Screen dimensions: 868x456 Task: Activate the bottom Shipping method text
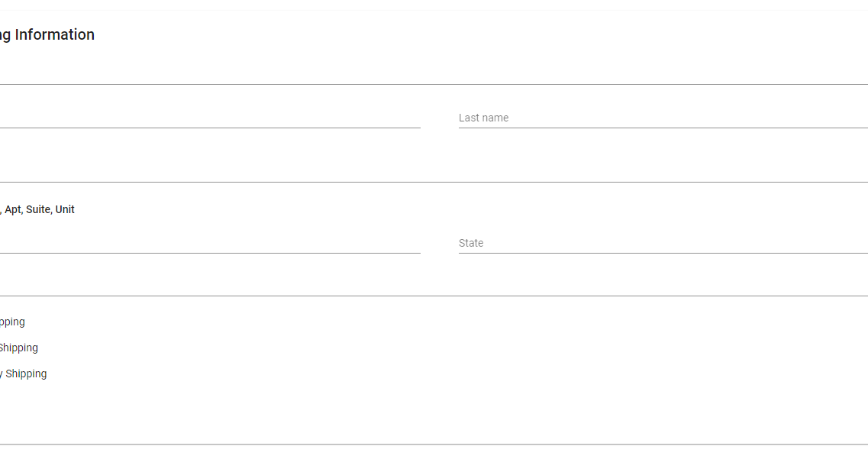click(23, 374)
